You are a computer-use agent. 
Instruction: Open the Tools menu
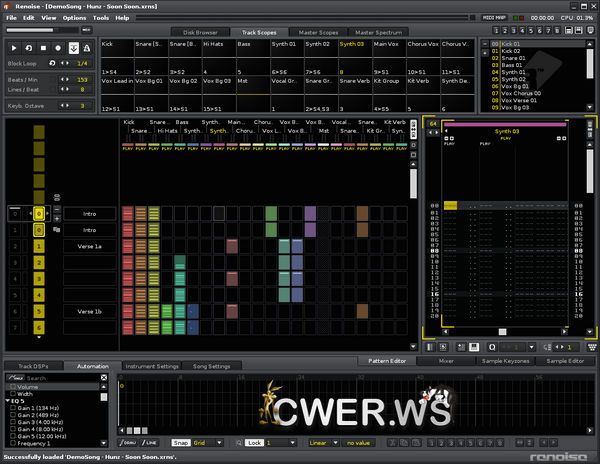(x=101, y=18)
